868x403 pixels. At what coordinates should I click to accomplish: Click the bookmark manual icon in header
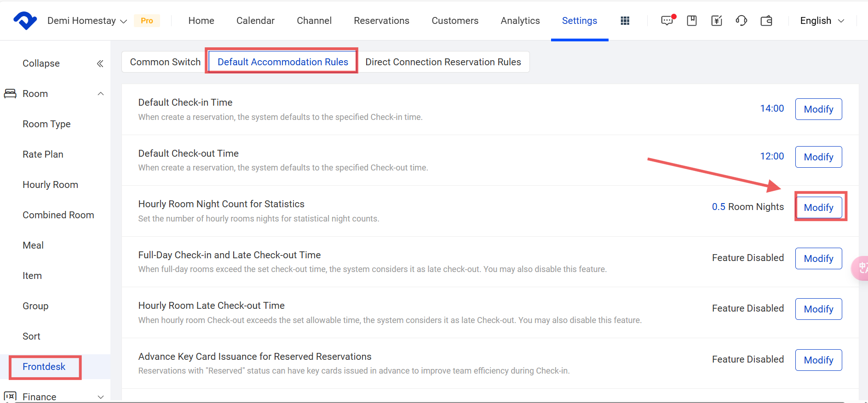coord(692,21)
